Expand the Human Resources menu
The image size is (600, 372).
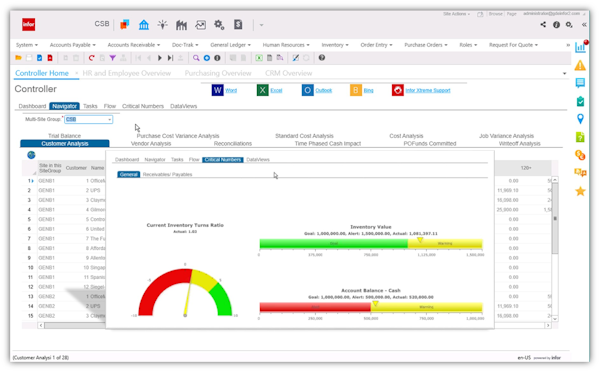(286, 45)
